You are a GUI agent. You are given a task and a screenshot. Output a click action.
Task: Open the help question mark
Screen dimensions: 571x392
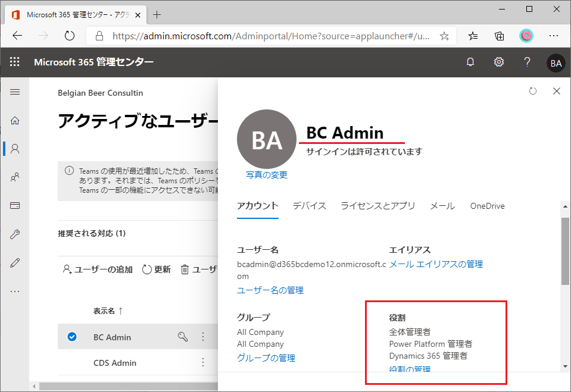click(x=526, y=62)
